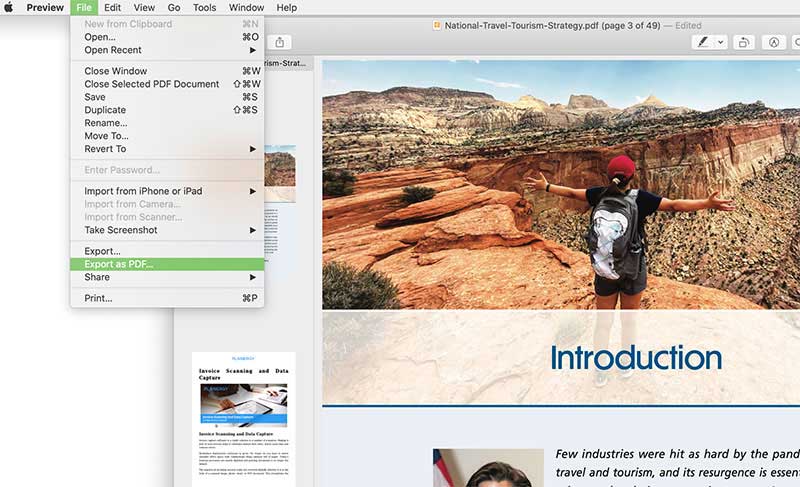The width and height of the screenshot is (800, 487).
Task: Select Print… from the File menu
Action: (x=98, y=298)
